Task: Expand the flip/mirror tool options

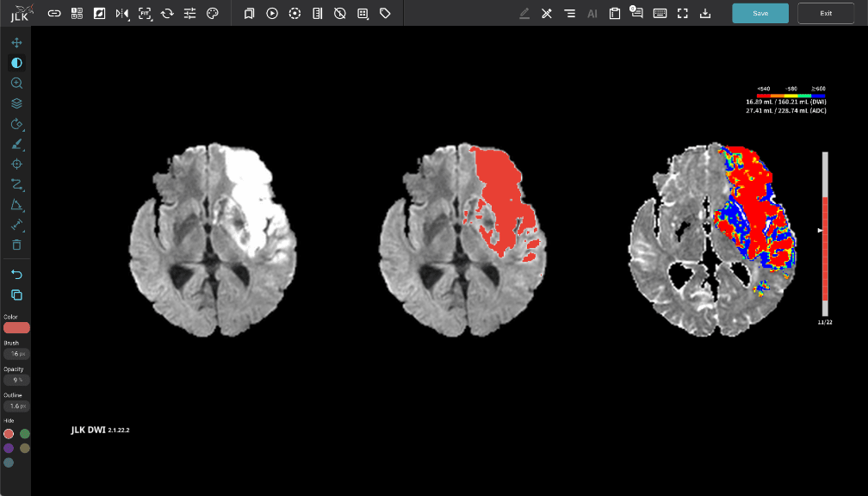Action: click(x=122, y=13)
